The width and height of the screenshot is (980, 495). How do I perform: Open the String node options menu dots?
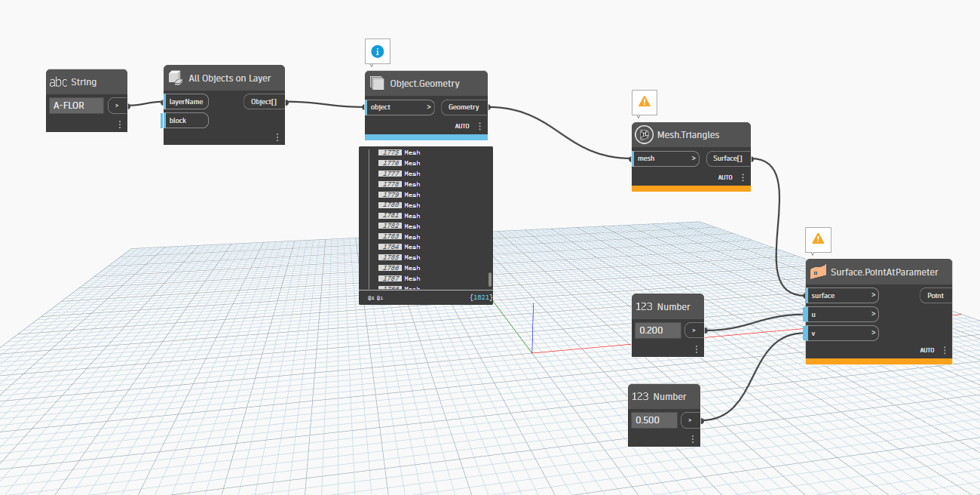point(120,125)
